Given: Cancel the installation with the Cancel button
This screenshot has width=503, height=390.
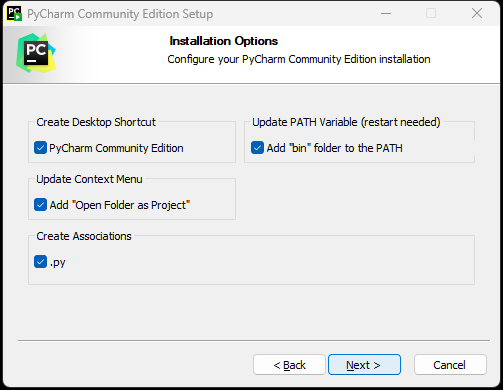Looking at the screenshot, I should [x=450, y=365].
